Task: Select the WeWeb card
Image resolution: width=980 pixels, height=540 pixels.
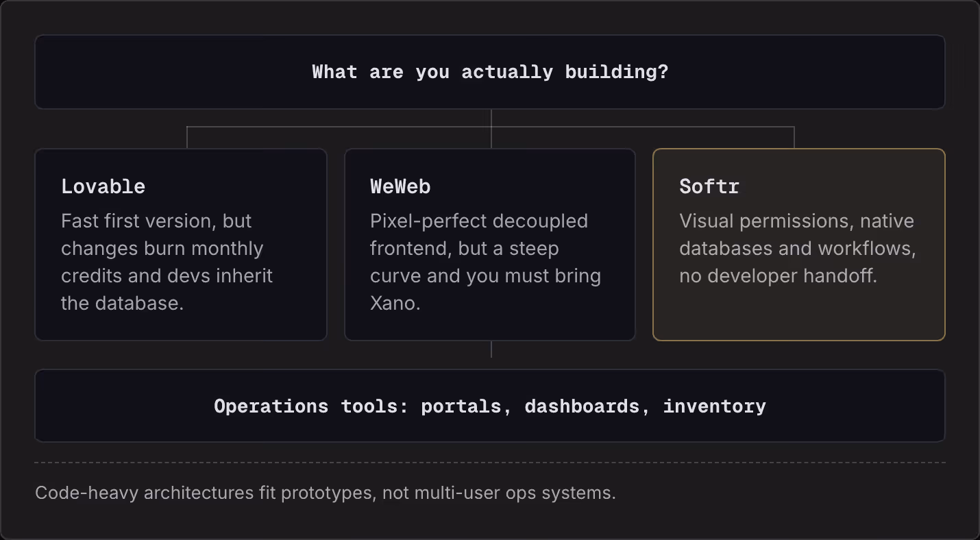Action: (x=490, y=245)
